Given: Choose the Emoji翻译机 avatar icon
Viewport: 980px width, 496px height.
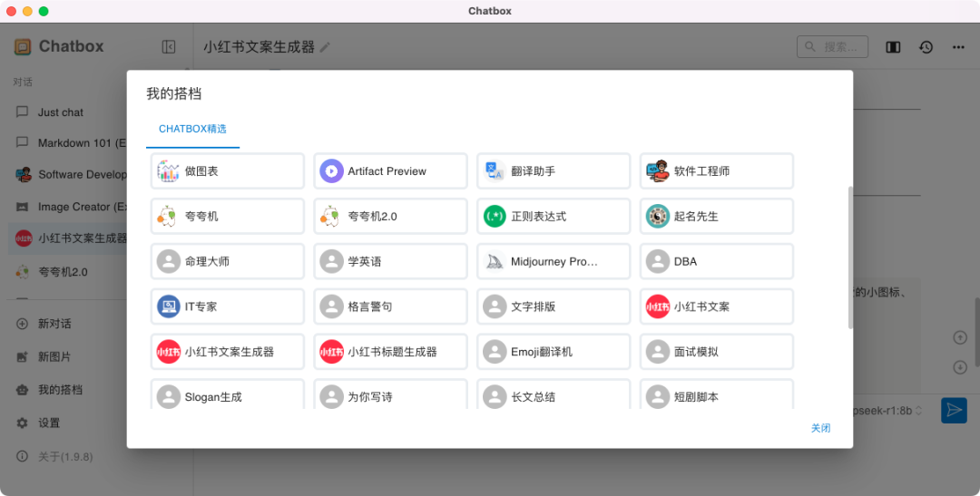Looking at the screenshot, I should tap(495, 352).
